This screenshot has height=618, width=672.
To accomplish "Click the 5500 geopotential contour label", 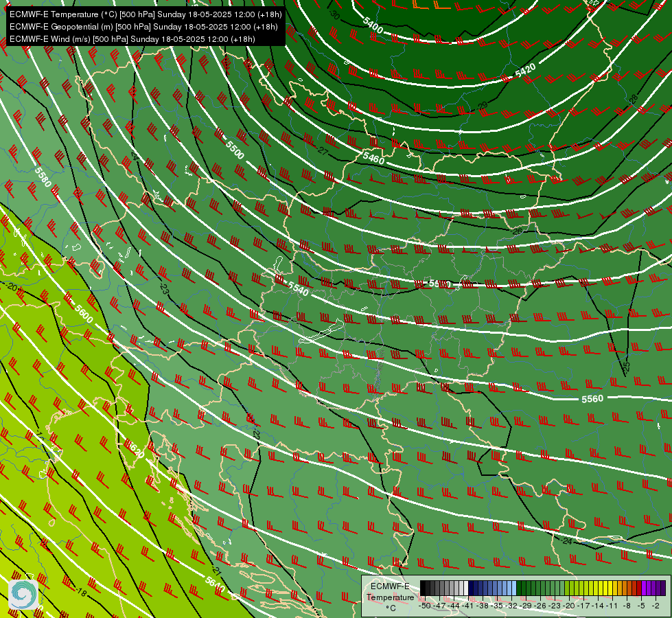I will coord(235,150).
